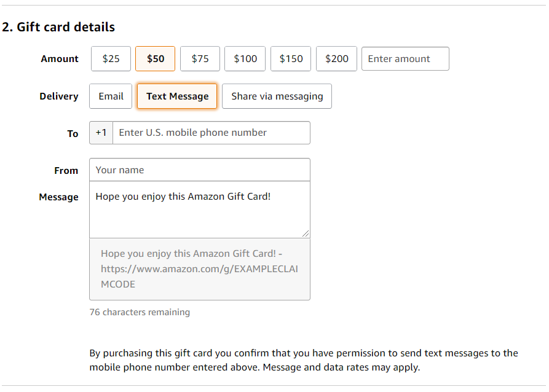Focus the U.S. mobile phone number field
549x392 pixels.
pyautogui.click(x=211, y=133)
